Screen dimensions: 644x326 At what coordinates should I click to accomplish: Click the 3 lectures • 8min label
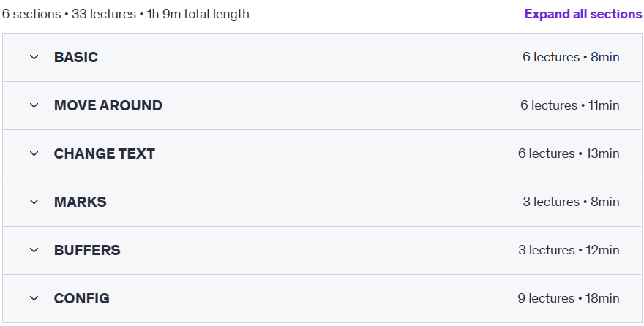click(571, 202)
